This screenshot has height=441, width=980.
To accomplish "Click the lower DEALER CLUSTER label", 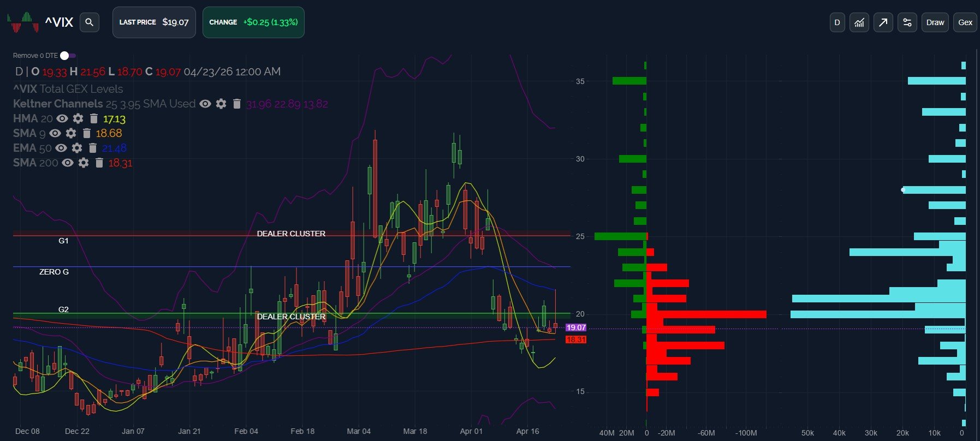I will pos(291,317).
